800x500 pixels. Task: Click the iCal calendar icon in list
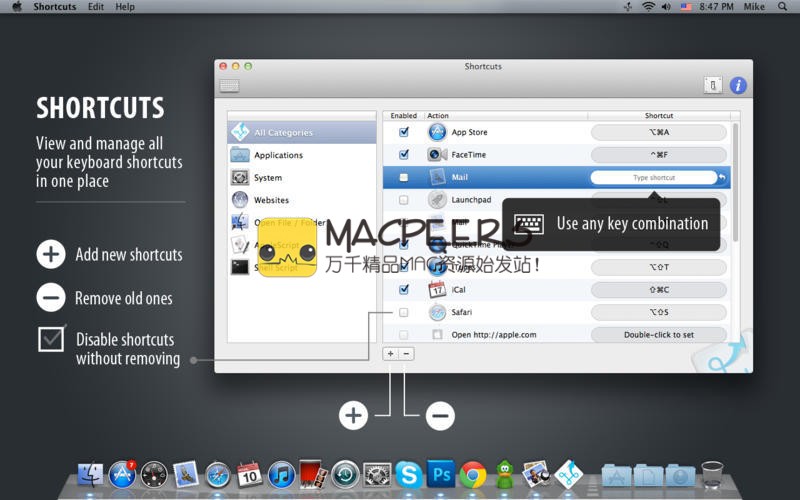click(x=436, y=290)
